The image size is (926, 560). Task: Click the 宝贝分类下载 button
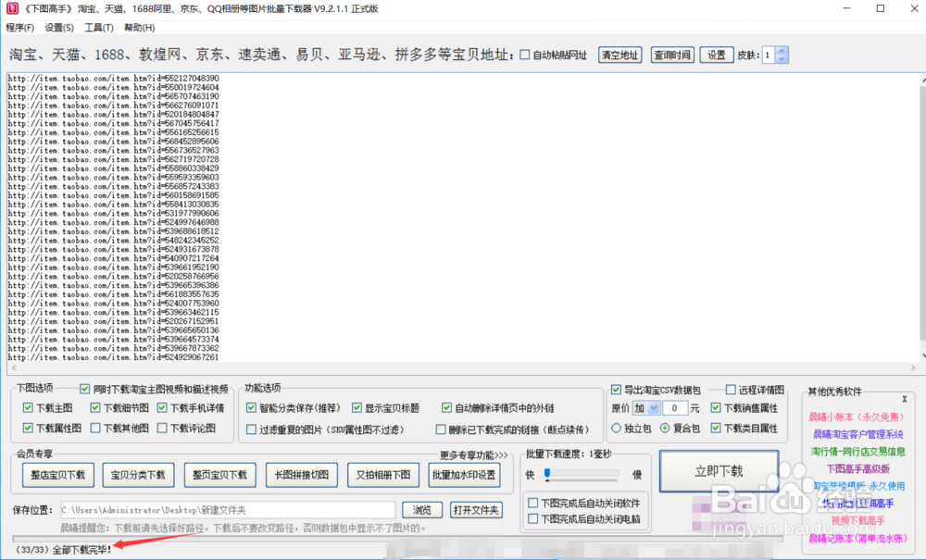(x=138, y=475)
